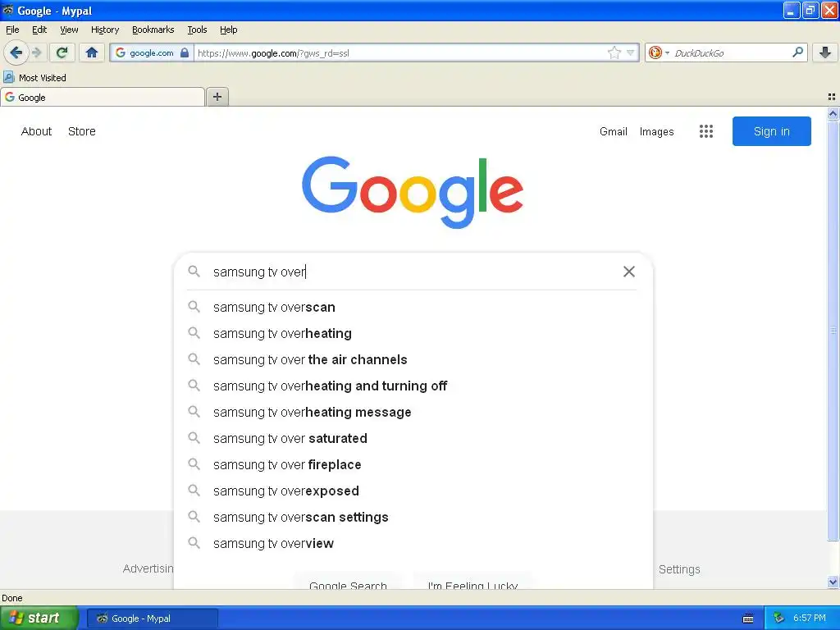The image size is (840, 630).
Task: Select Google - Mypal taskbar button
Action: click(152, 619)
